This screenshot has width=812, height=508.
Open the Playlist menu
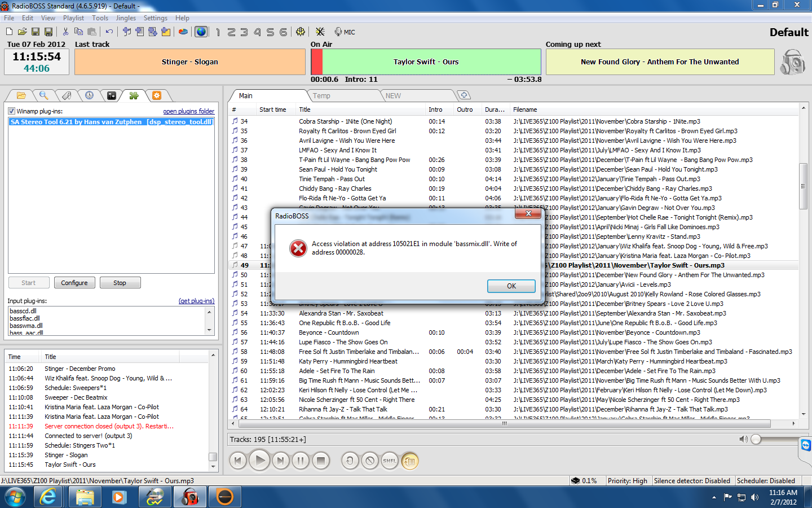pos(73,18)
